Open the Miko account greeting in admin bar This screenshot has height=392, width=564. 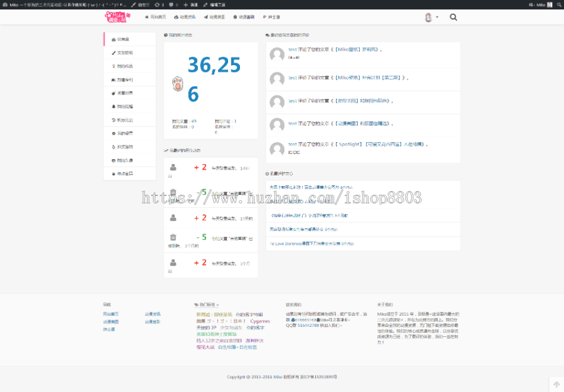pyautogui.click(x=540, y=4)
